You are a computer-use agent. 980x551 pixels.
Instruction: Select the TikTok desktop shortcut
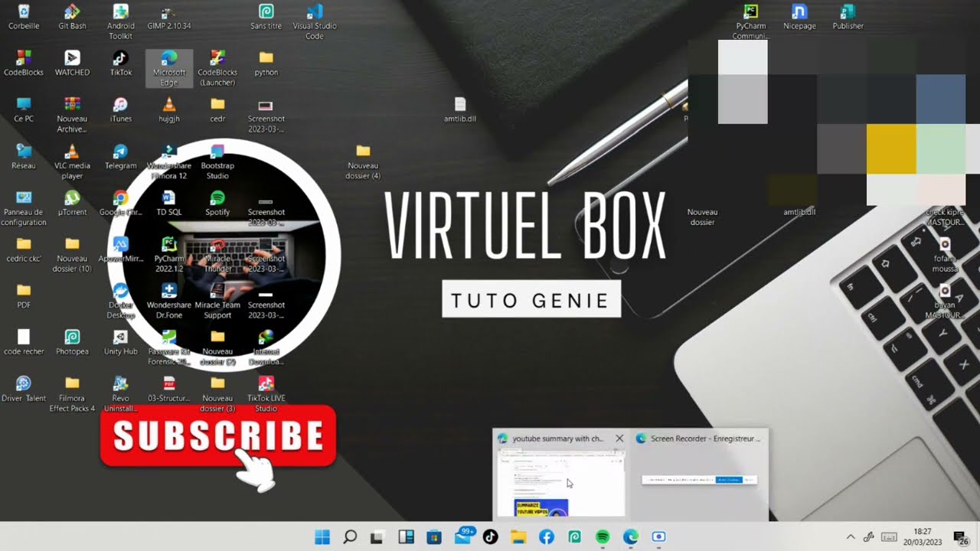tap(120, 64)
